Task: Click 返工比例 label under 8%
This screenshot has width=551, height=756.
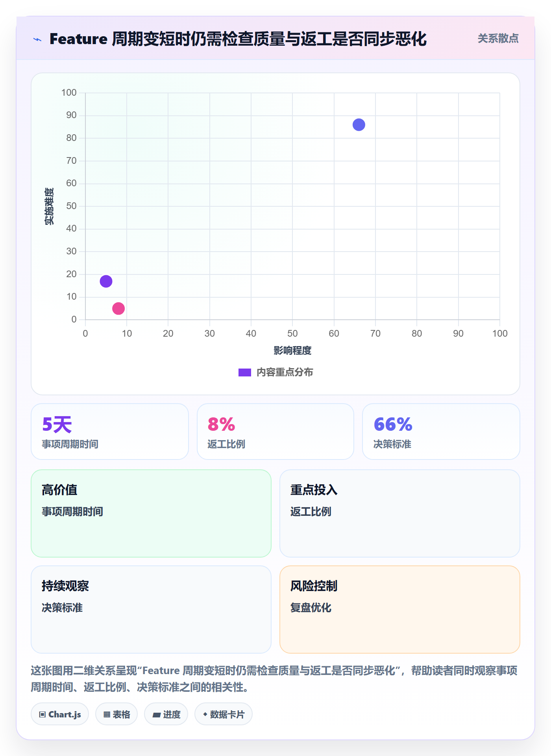Action: (x=226, y=444)
